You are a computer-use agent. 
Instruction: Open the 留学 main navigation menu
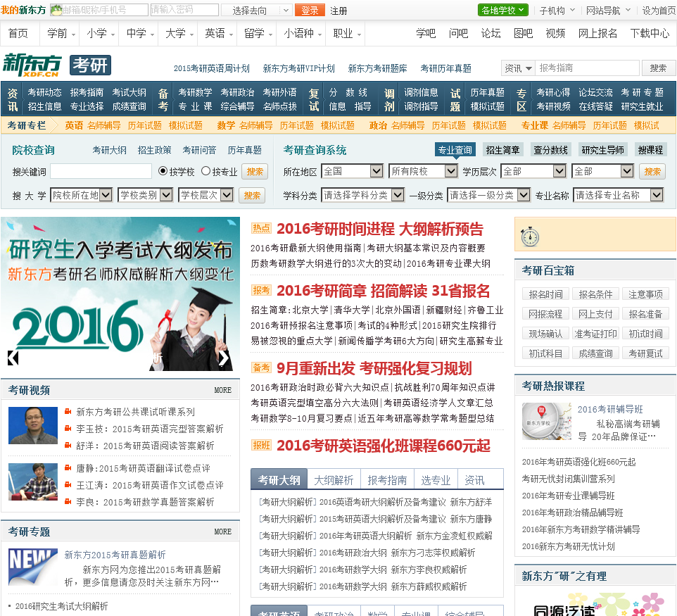[x=258, y=33]
